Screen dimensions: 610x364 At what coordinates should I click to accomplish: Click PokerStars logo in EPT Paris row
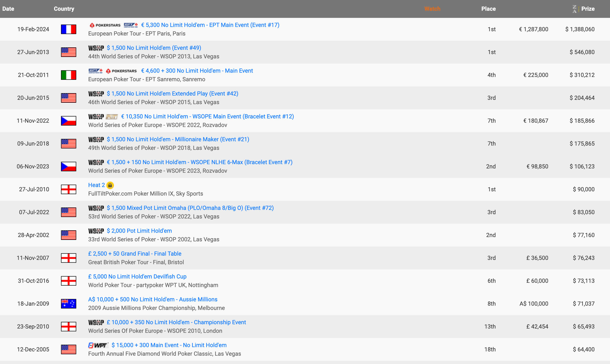(x=105, y=25)
